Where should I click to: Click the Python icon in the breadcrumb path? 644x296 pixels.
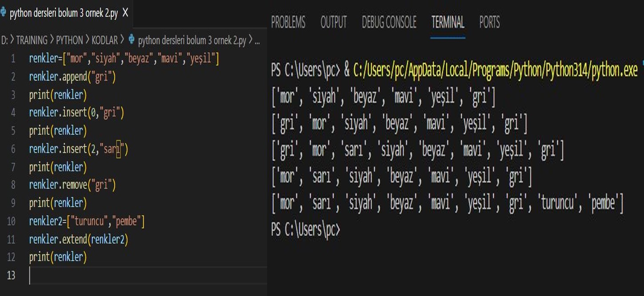[131, 40]
